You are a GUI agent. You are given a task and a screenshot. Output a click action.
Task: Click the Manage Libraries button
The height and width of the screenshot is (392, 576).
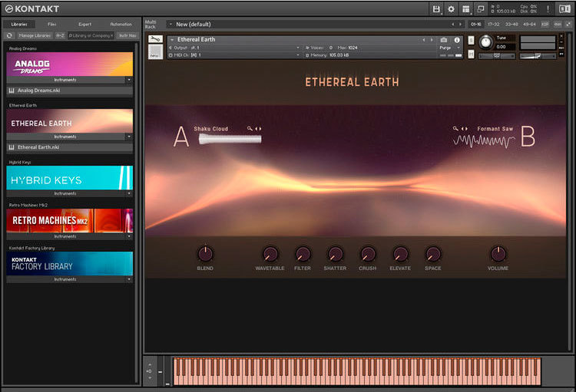click(x=35, y=35)
